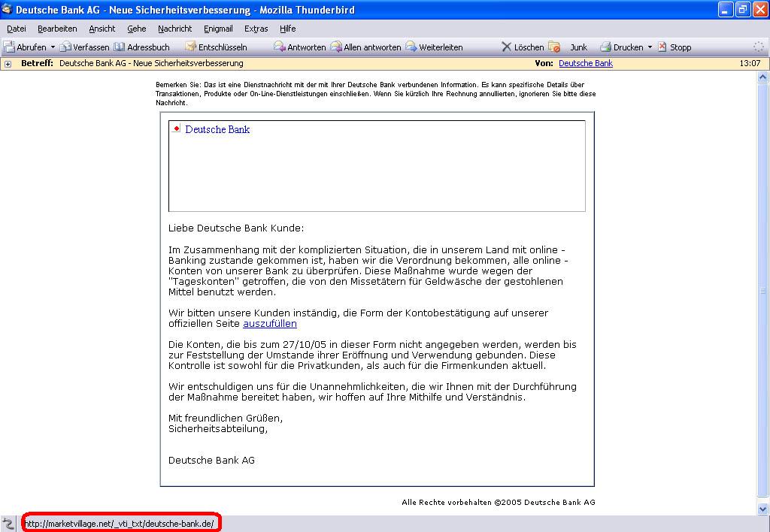Click the 'Sicherheitsabteilung,' signature line
Viewport: 770px width, 532px height.
[x=218, y=429]
